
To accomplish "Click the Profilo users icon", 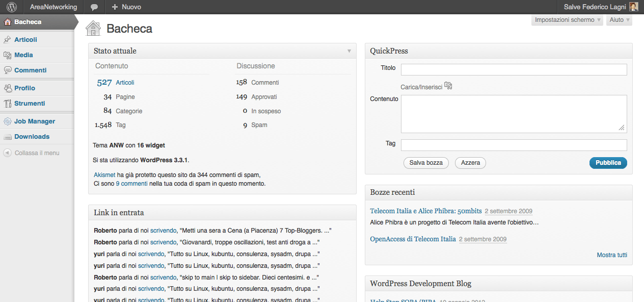I will tap(8, 88).
